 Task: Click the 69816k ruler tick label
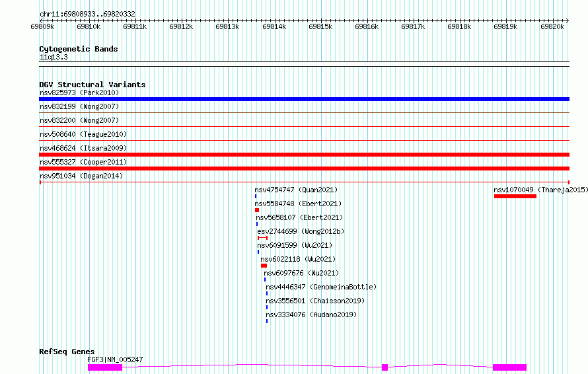click(x=367, y=26)
